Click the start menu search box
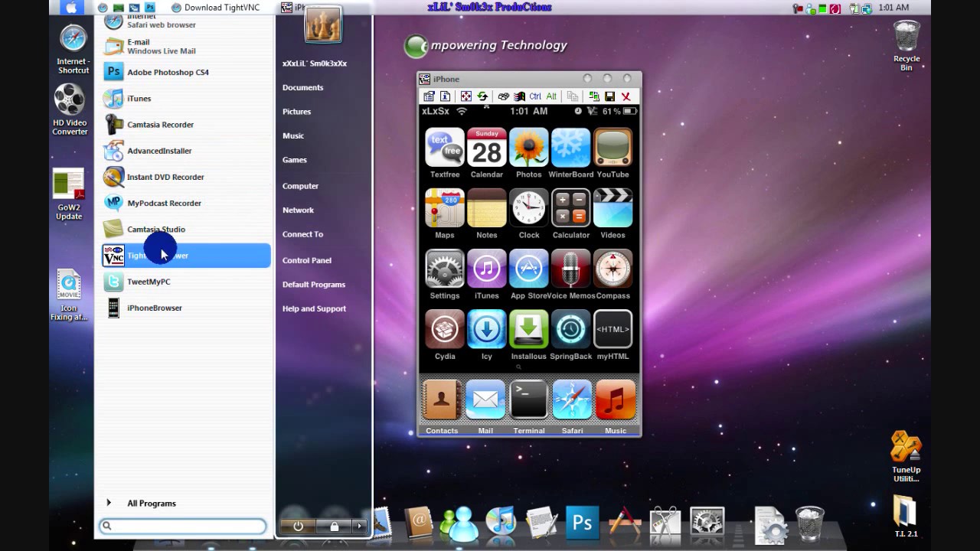 182,526
